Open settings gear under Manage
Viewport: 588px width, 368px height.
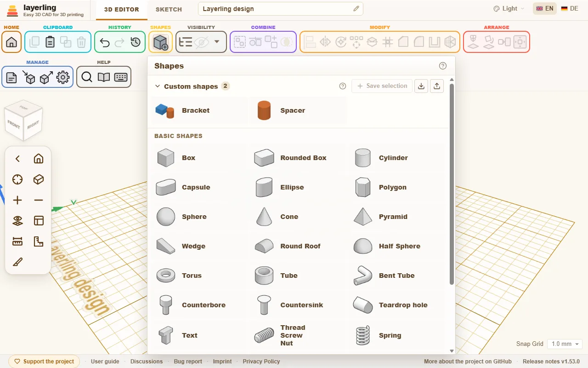point(63,77)
